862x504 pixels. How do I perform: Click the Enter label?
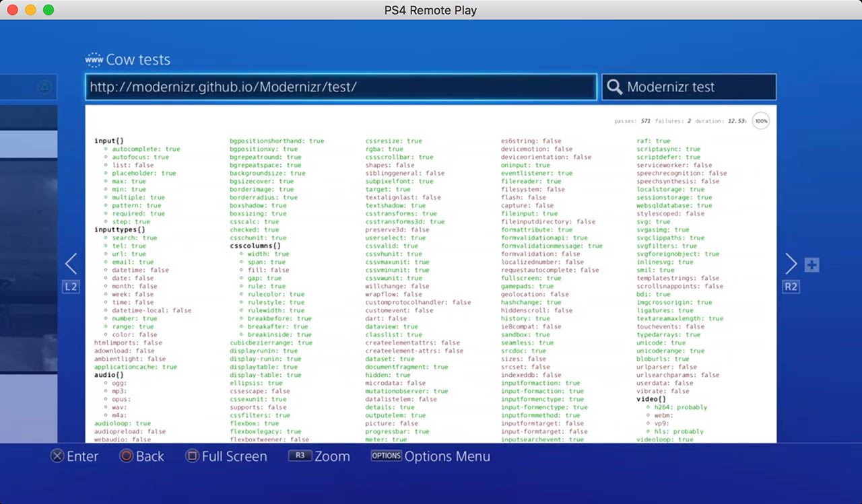(83, 456)
